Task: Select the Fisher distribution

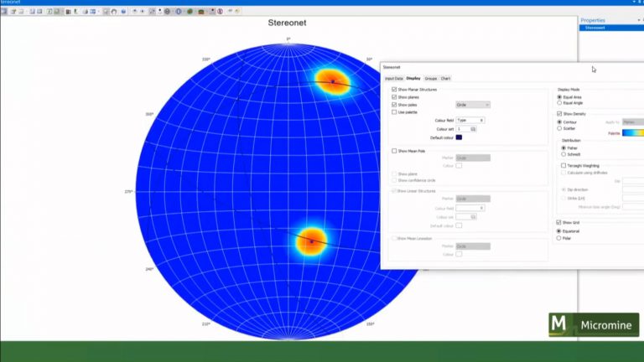Action: click(563, 147)
